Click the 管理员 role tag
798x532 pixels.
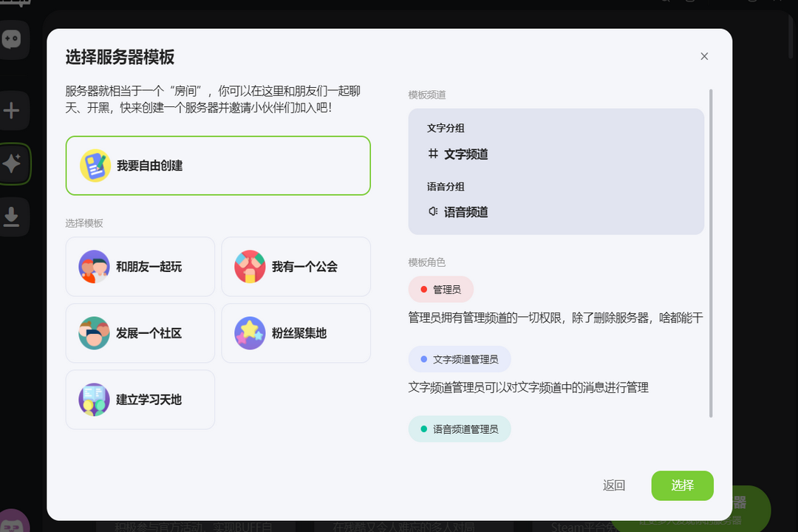click(x=440, y=290)
